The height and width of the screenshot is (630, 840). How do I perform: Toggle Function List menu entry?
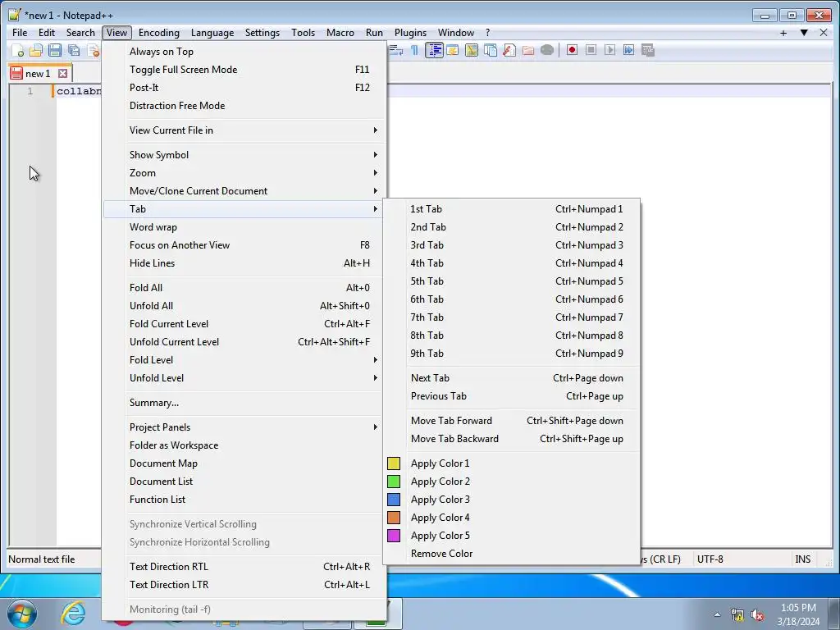(x=244, y=500)
